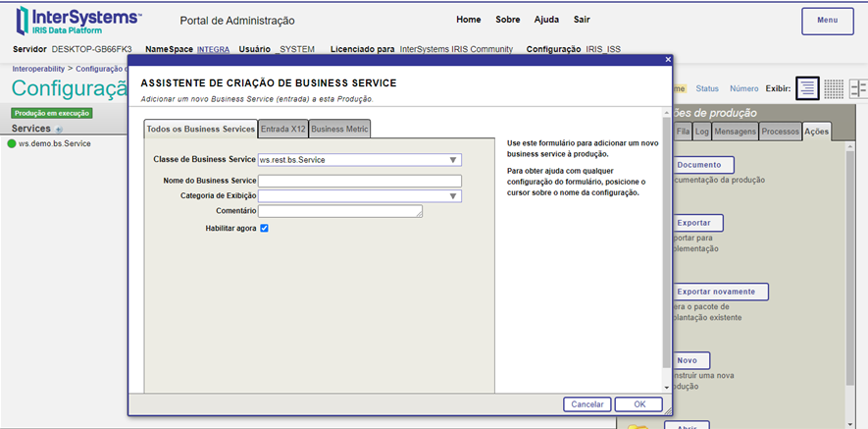Open the Classe de Business Service dropdown
This screenshot has width=868, height=429.
point(453,160)
